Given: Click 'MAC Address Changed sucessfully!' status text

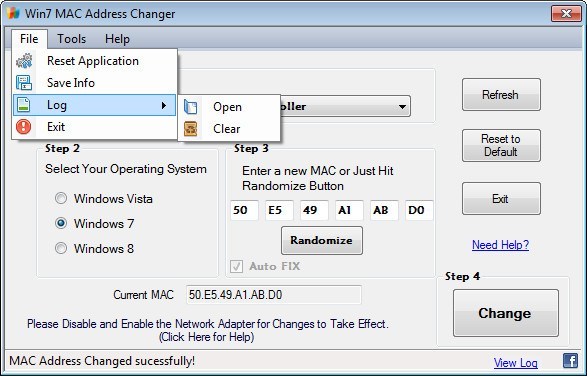Looking at the screenshot, I should click(x=102, y=361).
